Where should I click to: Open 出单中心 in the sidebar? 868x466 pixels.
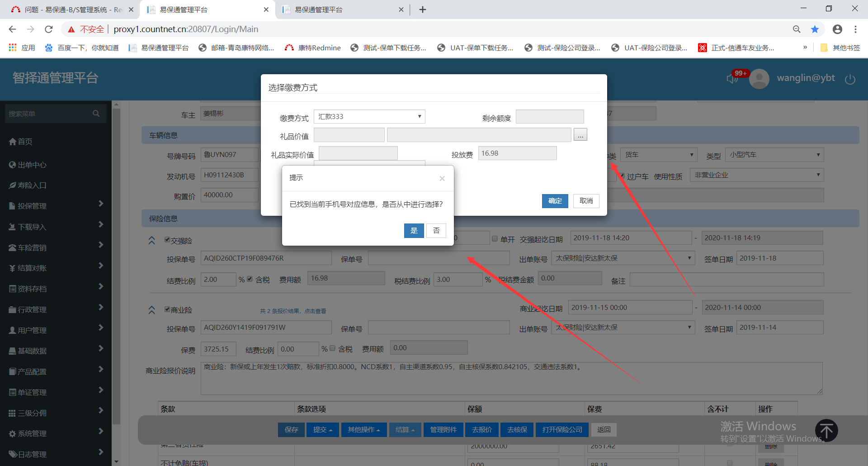tap(28, 165)
